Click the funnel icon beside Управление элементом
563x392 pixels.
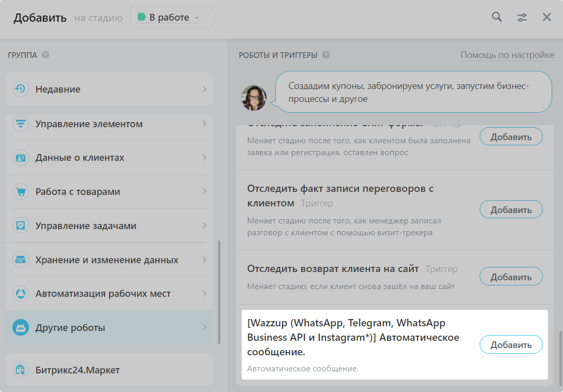click(21, 124)
